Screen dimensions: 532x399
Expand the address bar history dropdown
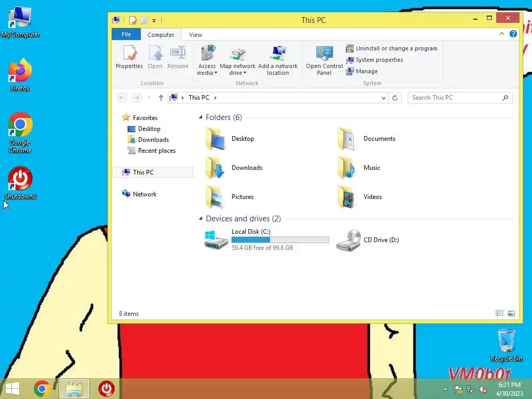click(383, 98)
